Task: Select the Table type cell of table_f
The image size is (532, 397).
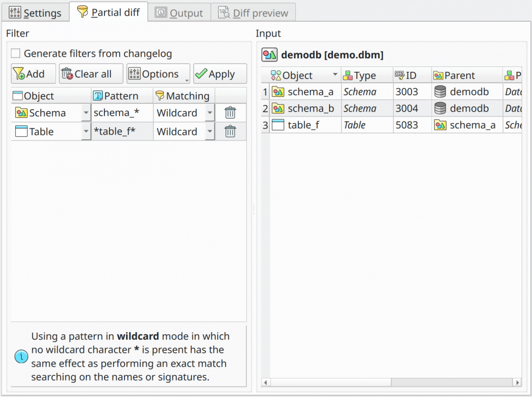Action: point(367,125)
